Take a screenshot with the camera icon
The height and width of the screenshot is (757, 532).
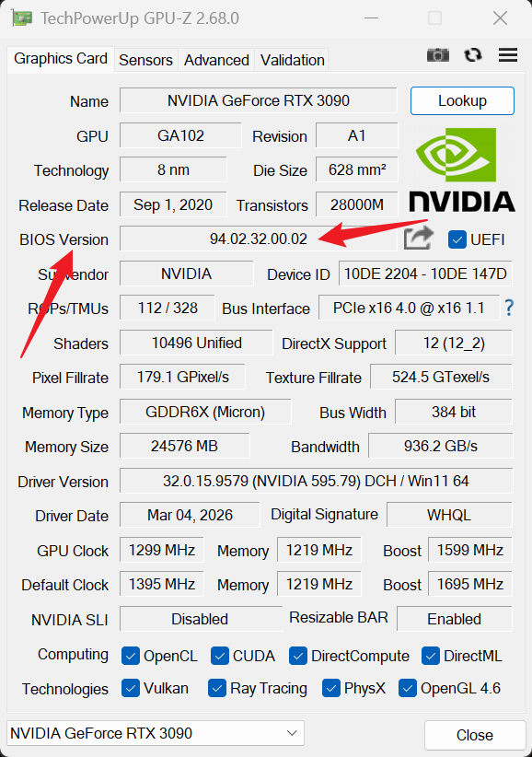click(x=437, y=55)
